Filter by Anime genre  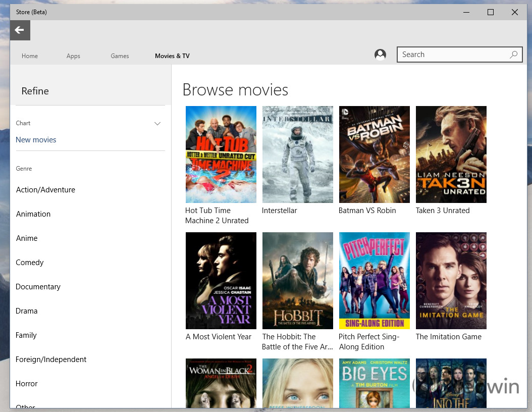click(27, 238)
